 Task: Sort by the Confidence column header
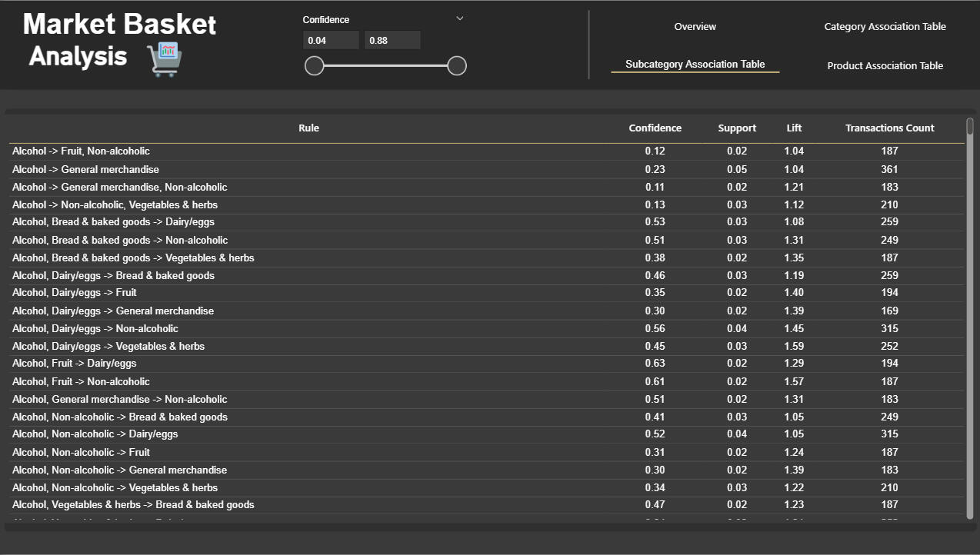pyautogui.click(x=655, y=128)
